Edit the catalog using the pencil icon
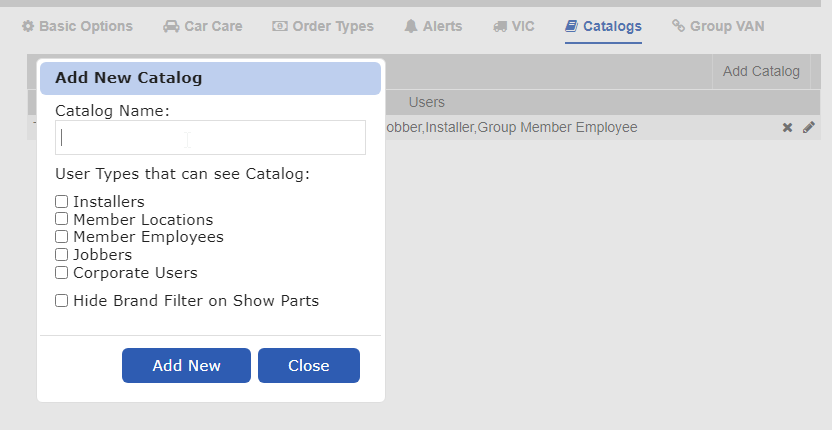Viewport: 832px width, 430px height. click(809, 128)
